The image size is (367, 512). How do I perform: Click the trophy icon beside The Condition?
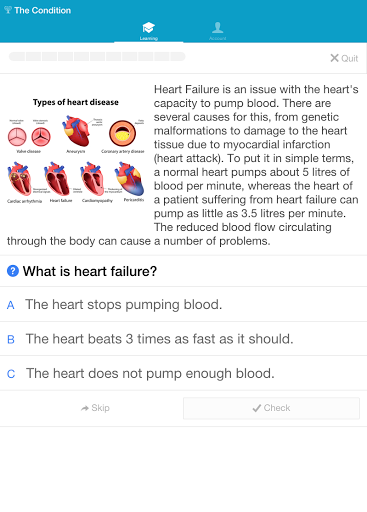(8, 10)
